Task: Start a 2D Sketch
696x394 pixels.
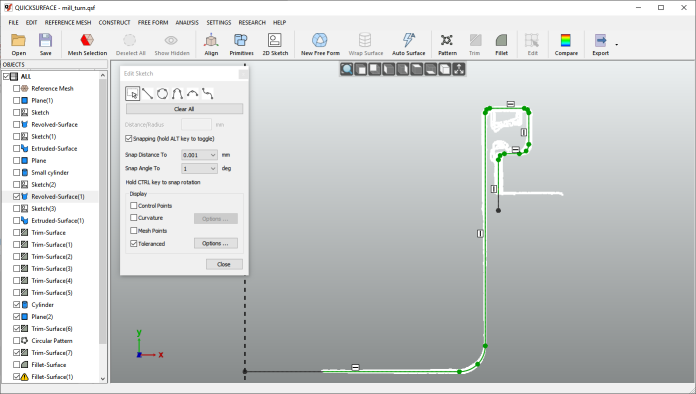Action: [275, 44]
